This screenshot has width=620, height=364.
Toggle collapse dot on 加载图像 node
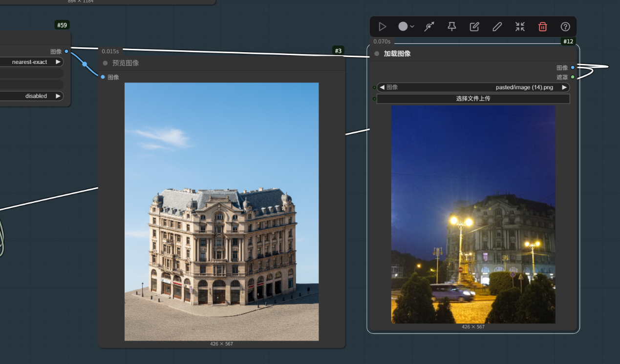point(377,54)
